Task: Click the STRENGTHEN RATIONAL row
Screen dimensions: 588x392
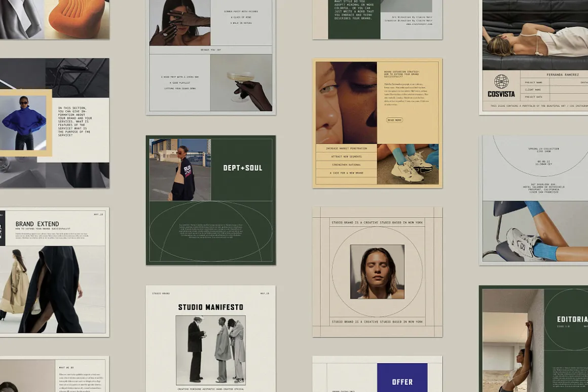Action: [x=347, y=165]
